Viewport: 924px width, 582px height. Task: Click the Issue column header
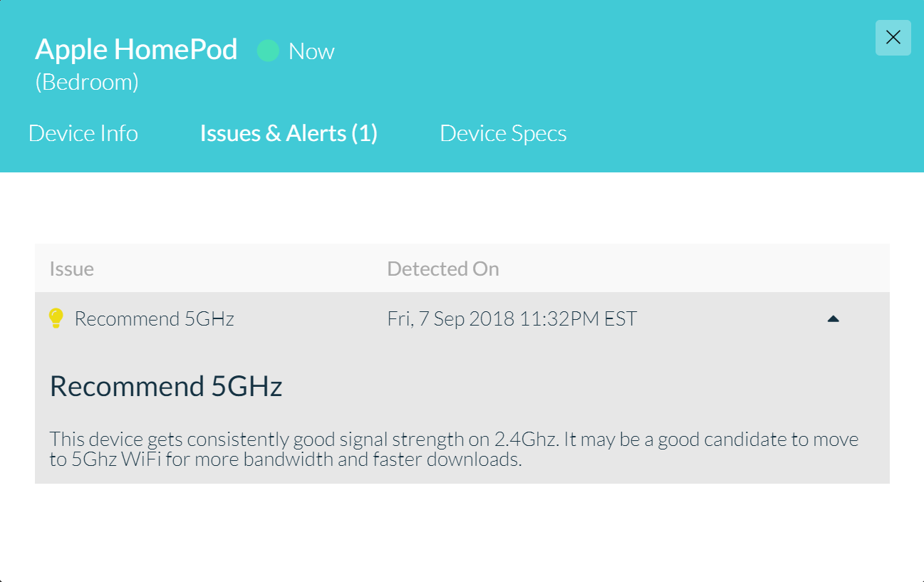click(72, 269)
